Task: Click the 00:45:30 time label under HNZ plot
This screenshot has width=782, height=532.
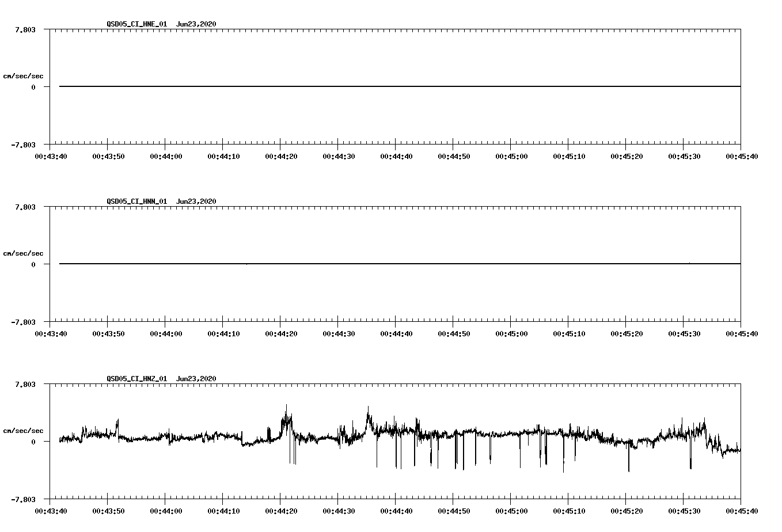Action: click(x=684, y=511)
